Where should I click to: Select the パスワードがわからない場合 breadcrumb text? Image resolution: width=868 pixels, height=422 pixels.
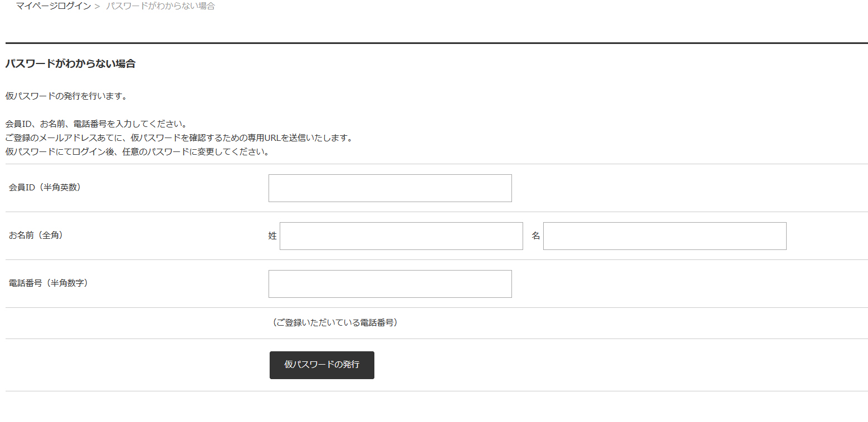pyautogui.click(x=160, y=6)
